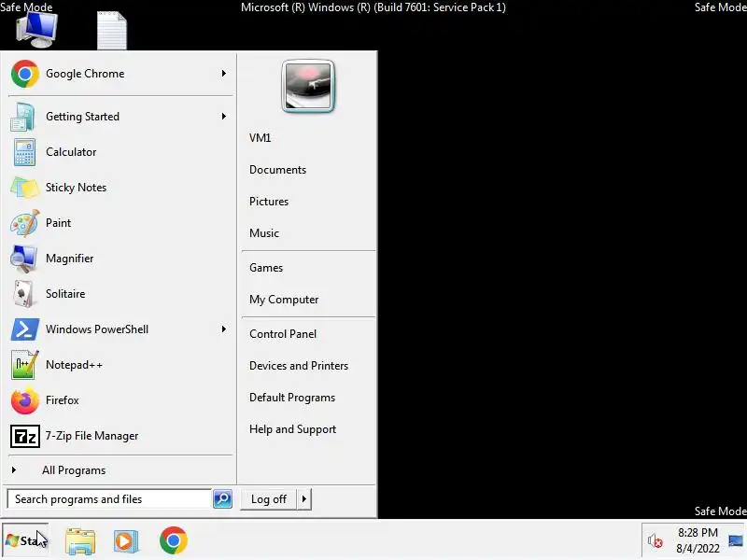
Task: Click the user account picture
Action: point(308,86)
